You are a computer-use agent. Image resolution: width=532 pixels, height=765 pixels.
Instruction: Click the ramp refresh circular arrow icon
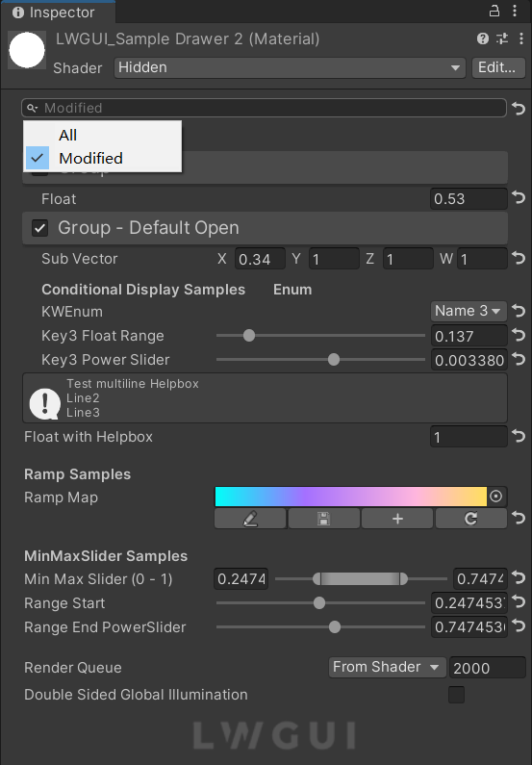471,518
